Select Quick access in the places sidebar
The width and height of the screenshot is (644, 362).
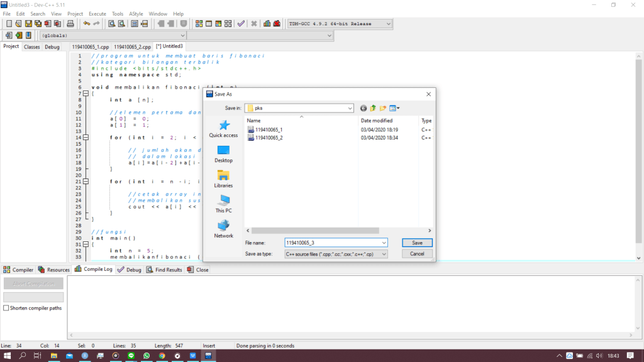click(x=223, y=129)
